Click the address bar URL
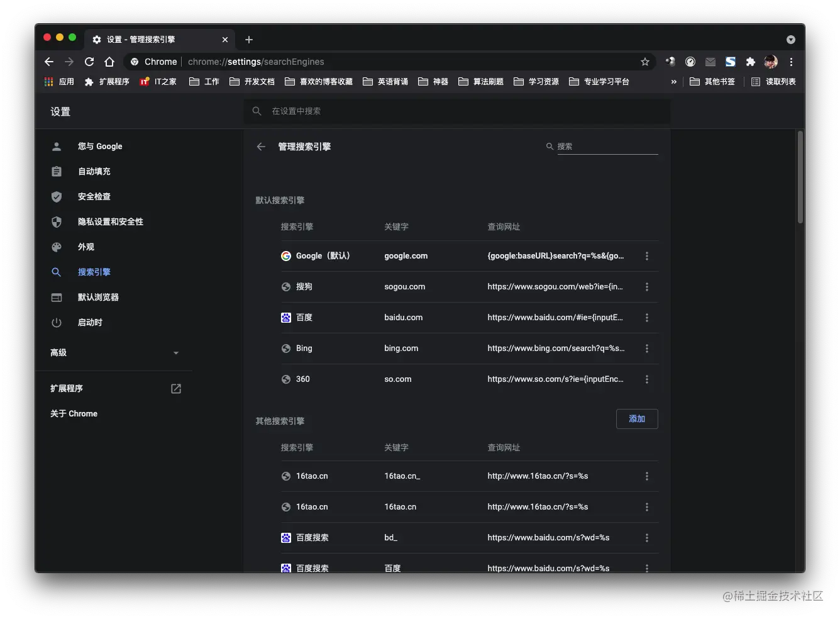840x619 pixels. point(256,62)
